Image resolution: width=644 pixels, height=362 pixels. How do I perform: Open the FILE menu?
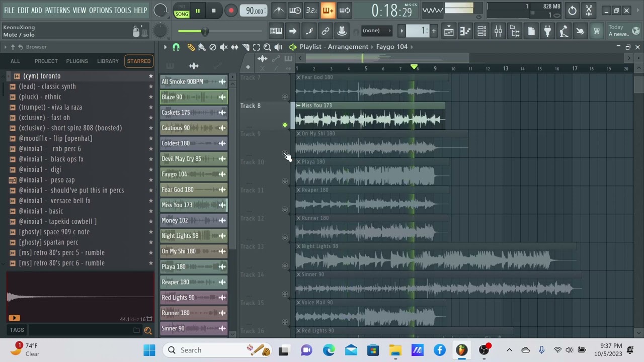point(9,10)
